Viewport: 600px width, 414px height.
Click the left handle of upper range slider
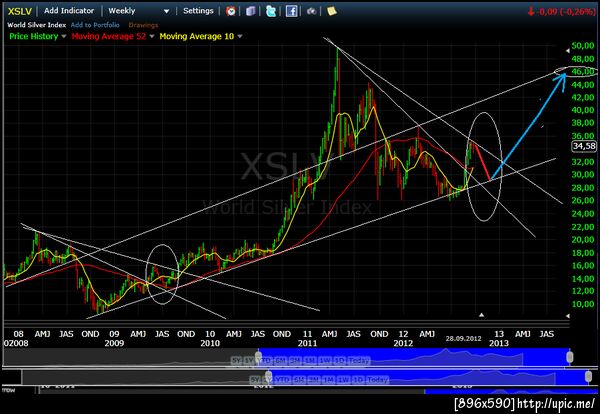[x=259, y=357]
